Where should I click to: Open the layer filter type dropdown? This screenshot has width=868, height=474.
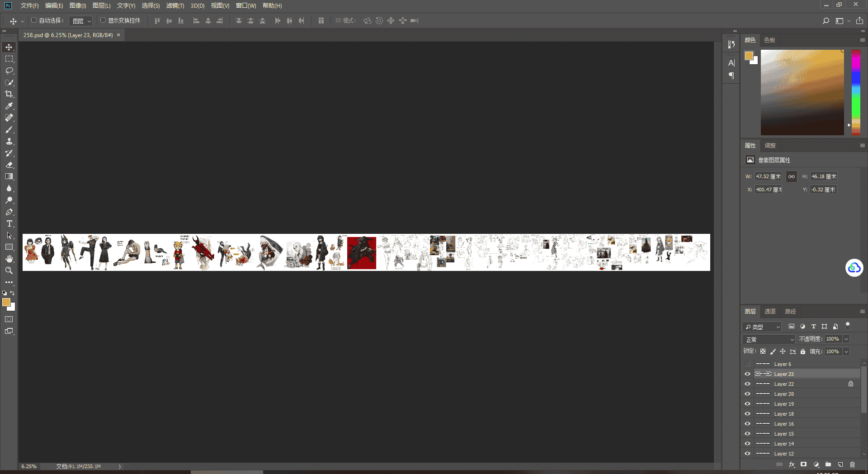click(762, 327)
